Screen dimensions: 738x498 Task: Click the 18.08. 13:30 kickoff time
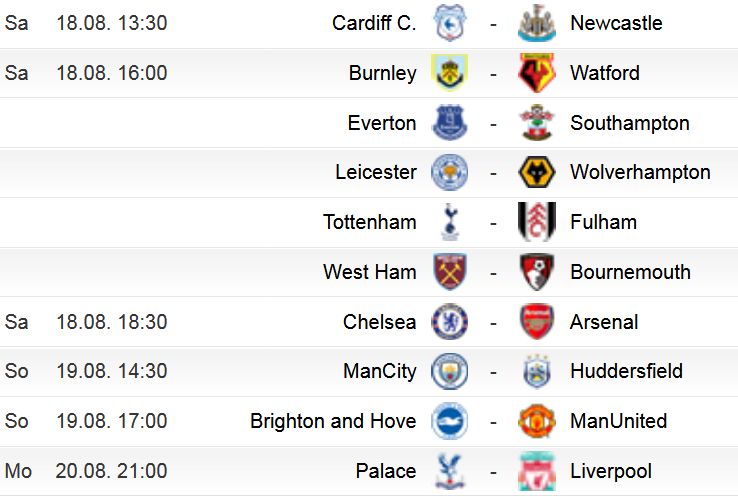pyautogui.click(x=112, y=23)
